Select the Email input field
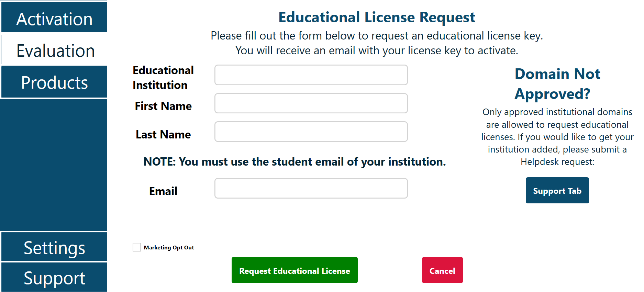This screenshot has height=292, width=644. point(311,188)
